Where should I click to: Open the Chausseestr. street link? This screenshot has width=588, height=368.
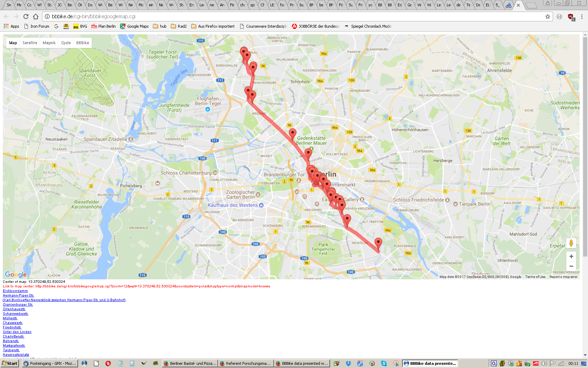[x=13, y=323]
